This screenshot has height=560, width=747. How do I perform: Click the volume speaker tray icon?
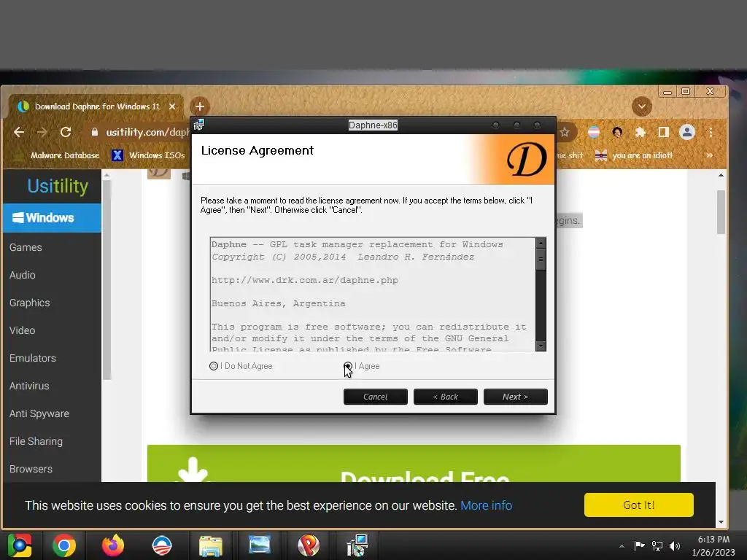(675, 545)
